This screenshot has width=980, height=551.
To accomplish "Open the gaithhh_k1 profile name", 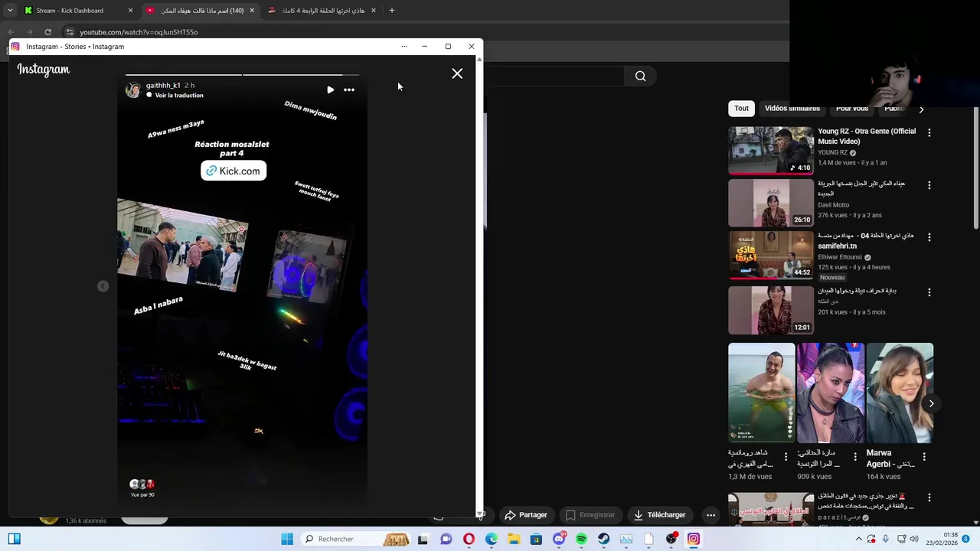I will click(163, 86).
